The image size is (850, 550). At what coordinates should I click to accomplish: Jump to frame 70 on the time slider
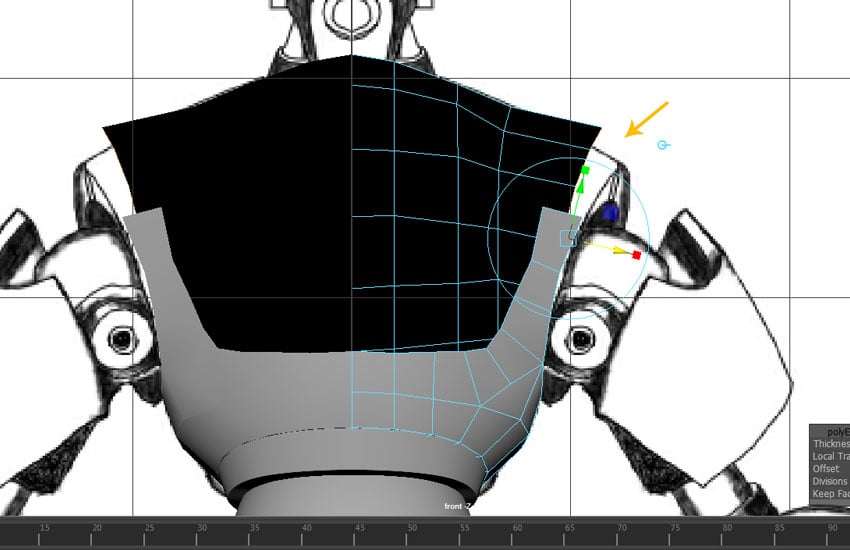point(622,527)
